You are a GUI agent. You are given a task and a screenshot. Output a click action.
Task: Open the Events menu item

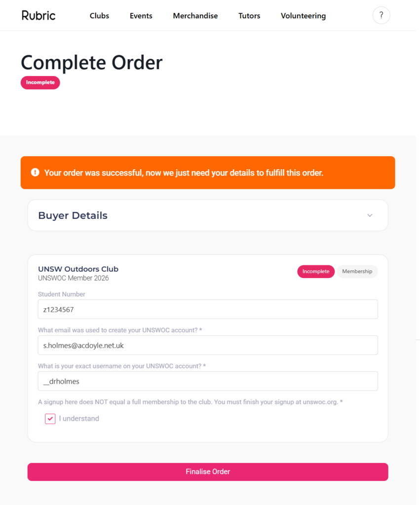pyautogui.click(x=141, y=16)
